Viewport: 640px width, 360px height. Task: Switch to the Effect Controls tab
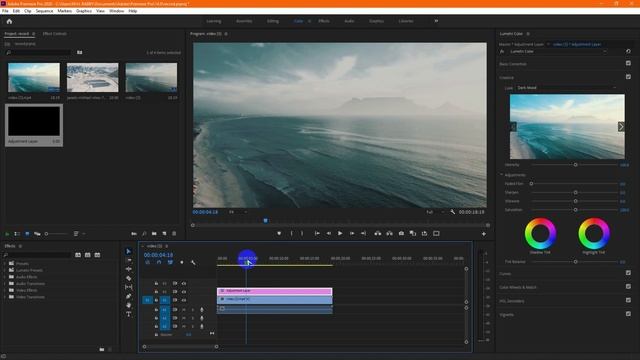pos(55,33)
